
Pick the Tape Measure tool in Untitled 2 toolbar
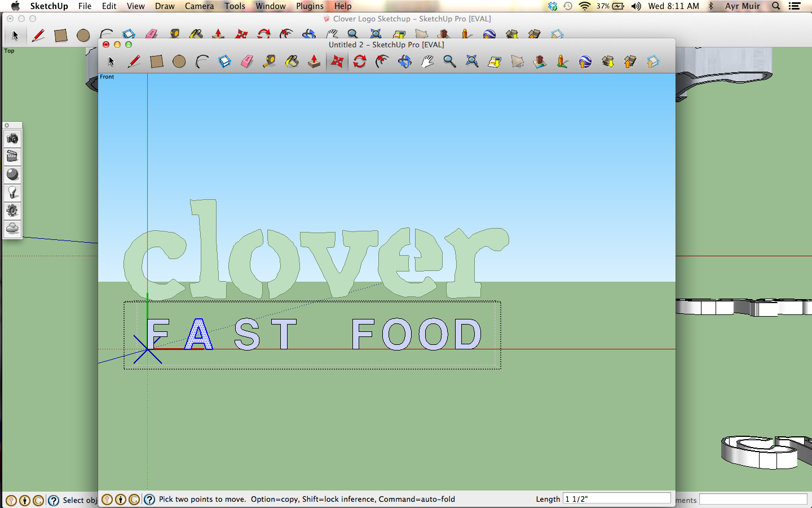pyautogui.click(x=270, y=62)
